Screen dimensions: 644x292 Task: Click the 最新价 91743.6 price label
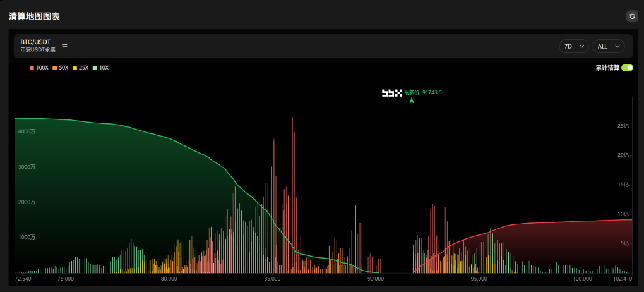[423, 93]
